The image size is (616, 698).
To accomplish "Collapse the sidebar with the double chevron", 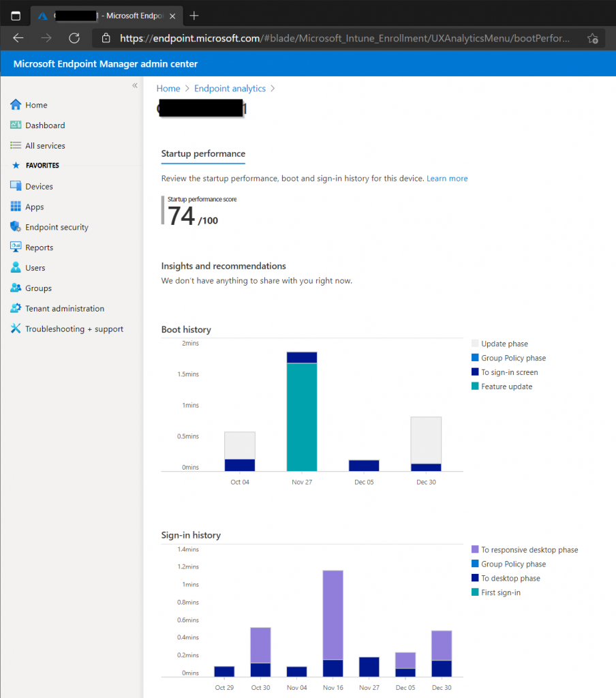I will (135, 85).
